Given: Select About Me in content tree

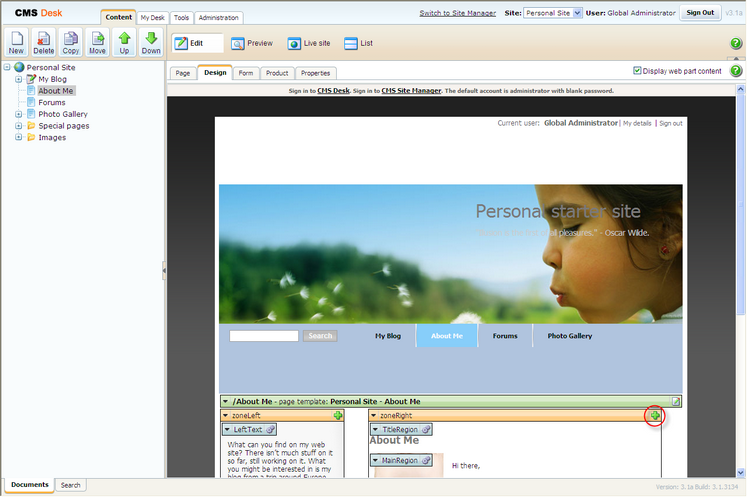Looking at the screenshot, I should pos(56,91).
